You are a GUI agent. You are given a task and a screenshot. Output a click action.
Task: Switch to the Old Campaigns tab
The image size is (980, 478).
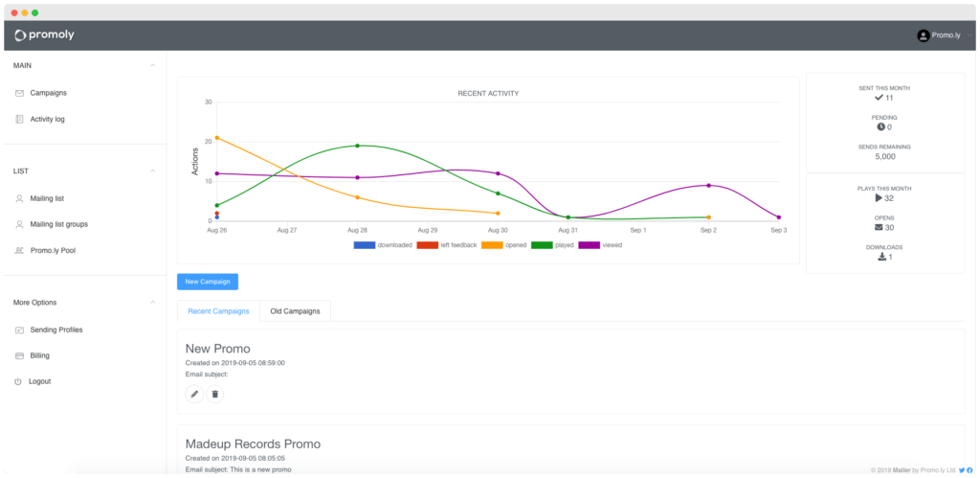click(295, 311)
